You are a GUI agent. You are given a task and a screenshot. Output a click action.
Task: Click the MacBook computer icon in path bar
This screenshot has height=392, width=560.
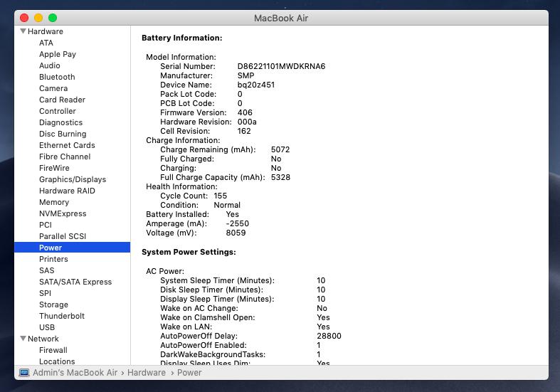click(23, 373)
